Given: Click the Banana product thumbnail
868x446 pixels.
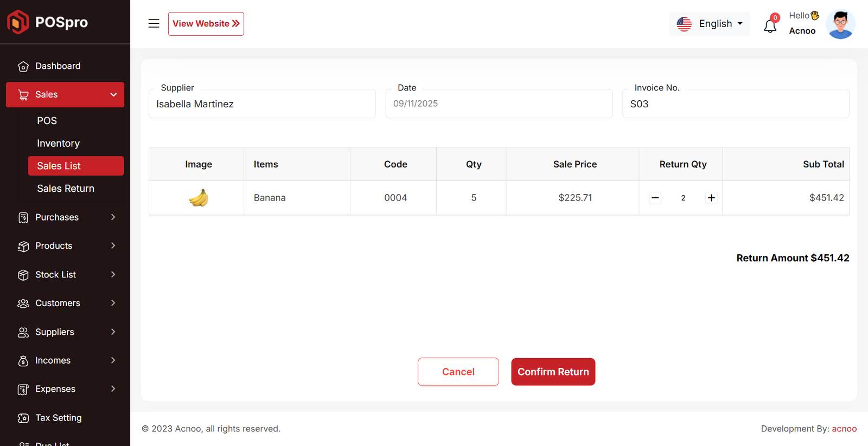Looking at the screenshot, I should [x=198, y=198].
